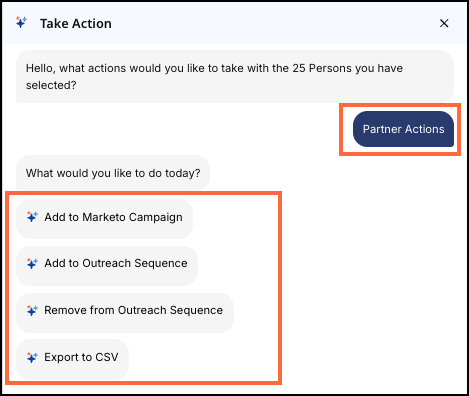Click the What would you like to do today message
Image resolution: width=469 pixels, height=396 pixels.
click(x=113, y=173)
